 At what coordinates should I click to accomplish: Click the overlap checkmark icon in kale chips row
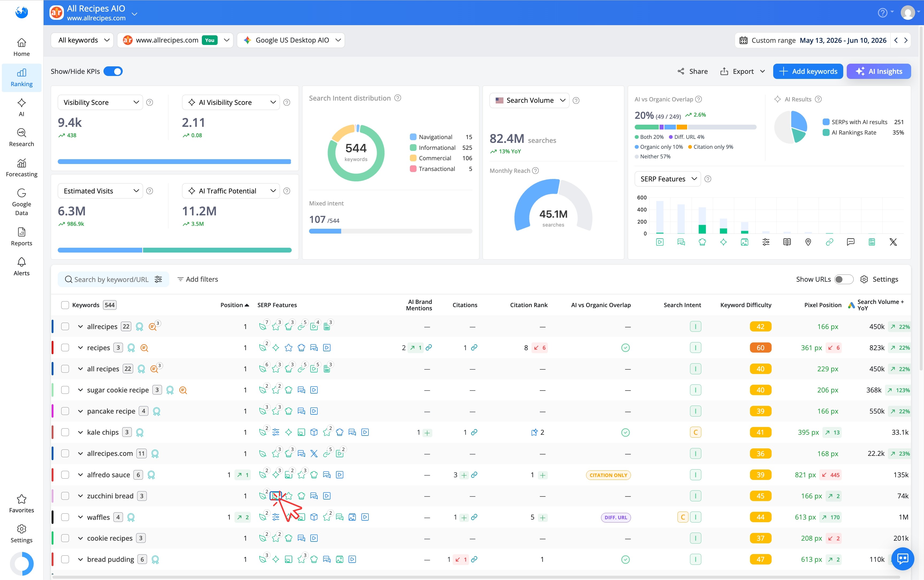click(625, 433)
